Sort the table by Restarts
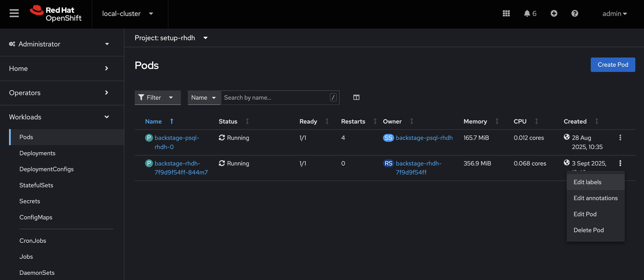The image size is (644, 280). (x=375, y=121)
